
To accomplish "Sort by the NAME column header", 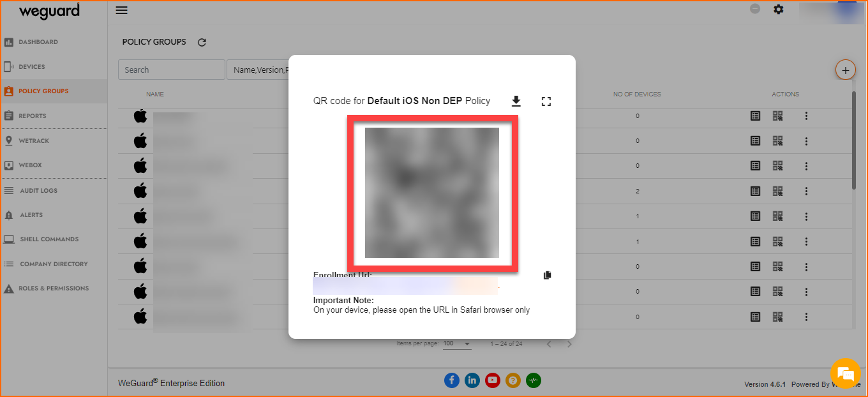I will click(x=155, y=94).
